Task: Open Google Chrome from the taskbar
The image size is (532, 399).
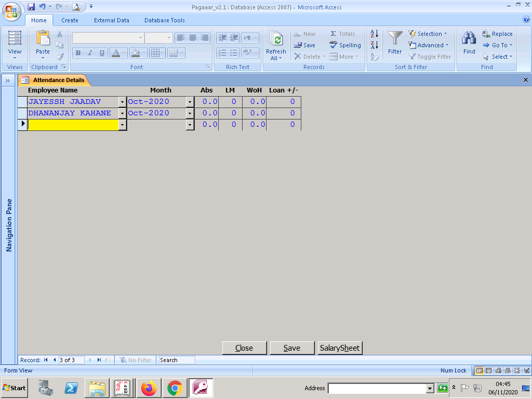Action: tap(175, 388)
